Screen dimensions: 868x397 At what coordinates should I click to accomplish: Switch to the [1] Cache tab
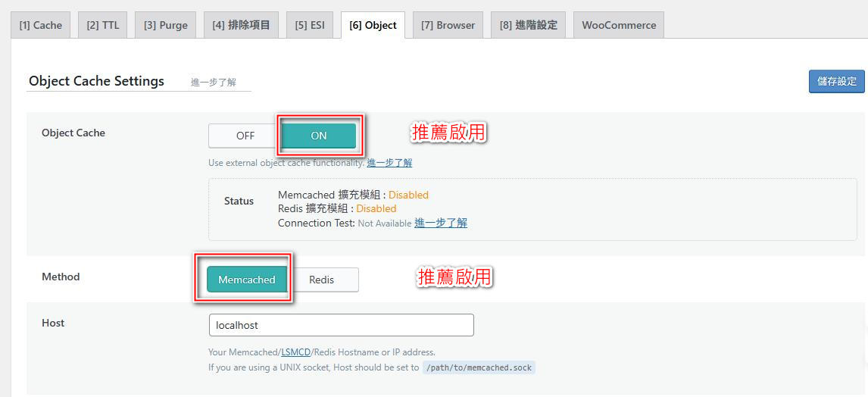tap(40, 25)
